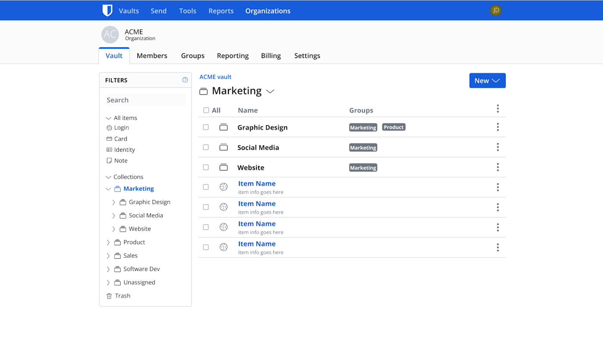Click the Bitwarden shield logo
This screenshot has width=603, height=364.
click(107, 10)
